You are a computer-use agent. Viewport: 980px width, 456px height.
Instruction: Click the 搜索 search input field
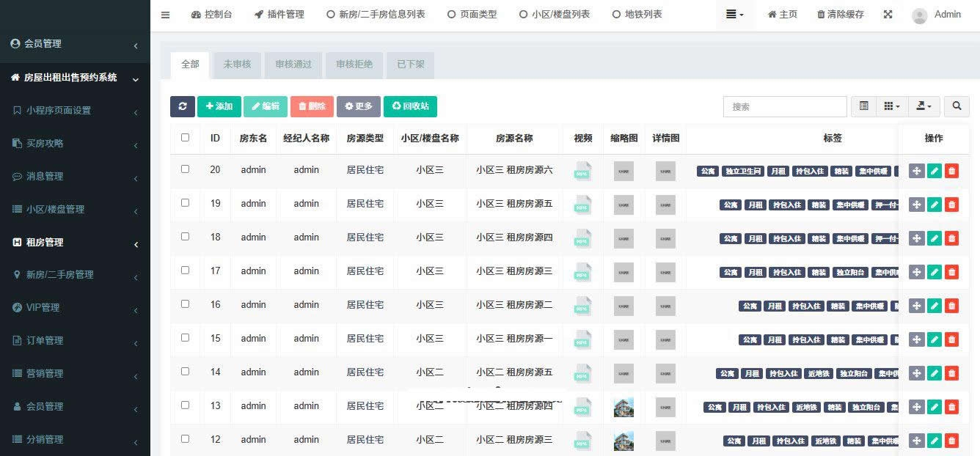pyautogui.click(x=784, y=106)
